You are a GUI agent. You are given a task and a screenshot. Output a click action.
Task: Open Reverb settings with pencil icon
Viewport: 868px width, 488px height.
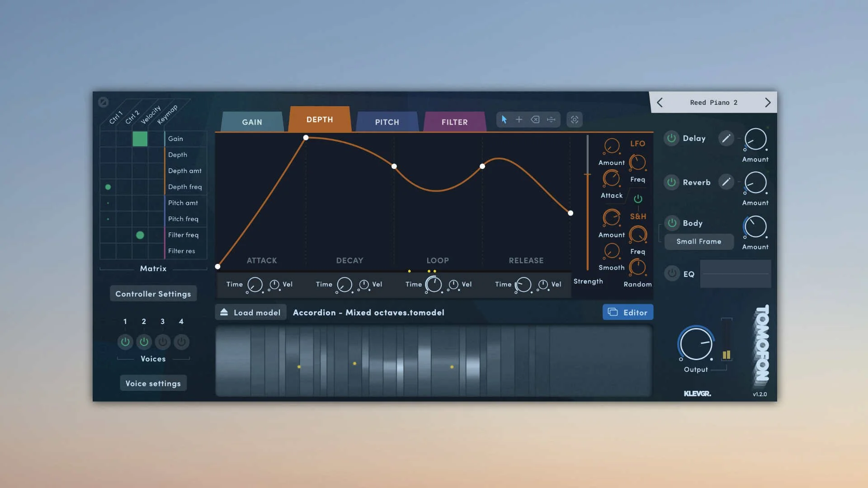click(x=726, y=182)
